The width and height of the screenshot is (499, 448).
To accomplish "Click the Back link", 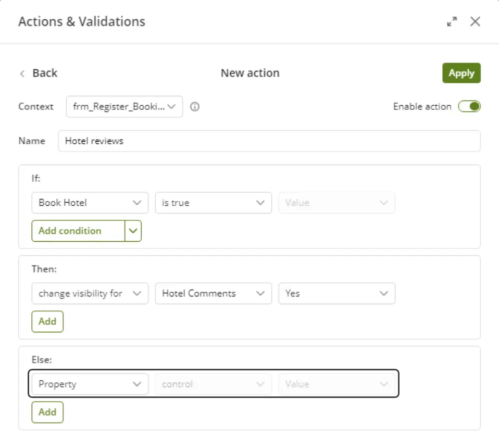I will (45, 73).
